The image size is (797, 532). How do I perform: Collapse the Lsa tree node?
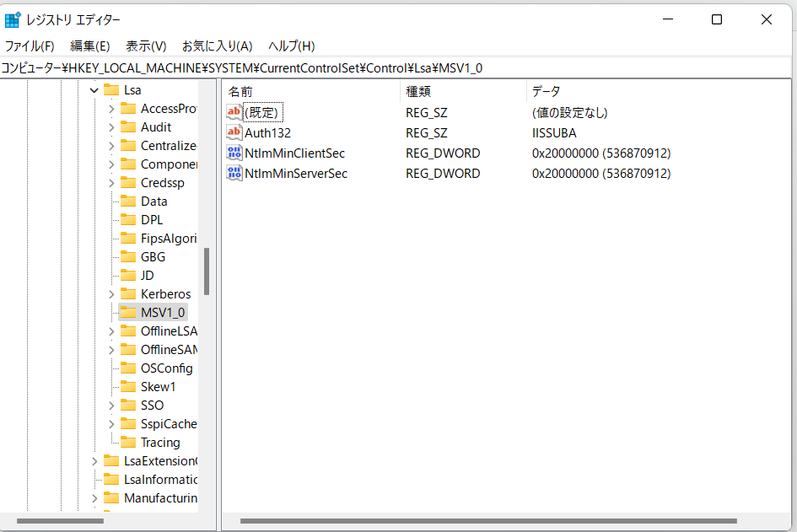point(94,90)
